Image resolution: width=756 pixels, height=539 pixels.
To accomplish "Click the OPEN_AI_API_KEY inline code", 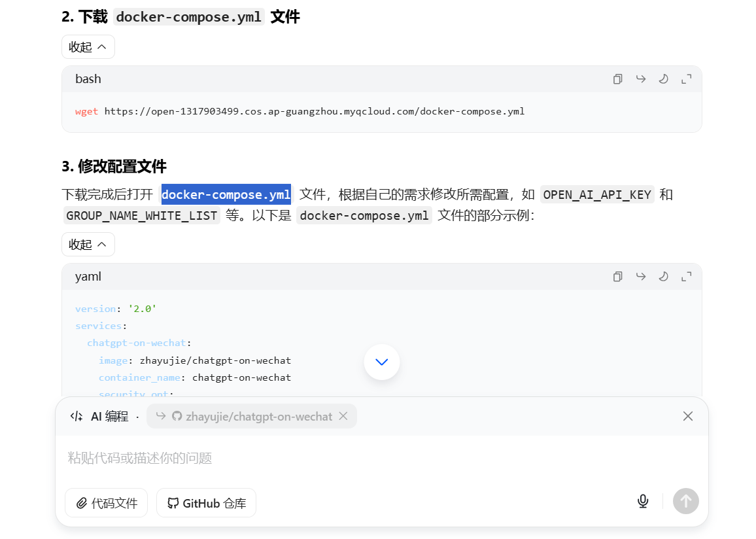I will coord(597,195).
